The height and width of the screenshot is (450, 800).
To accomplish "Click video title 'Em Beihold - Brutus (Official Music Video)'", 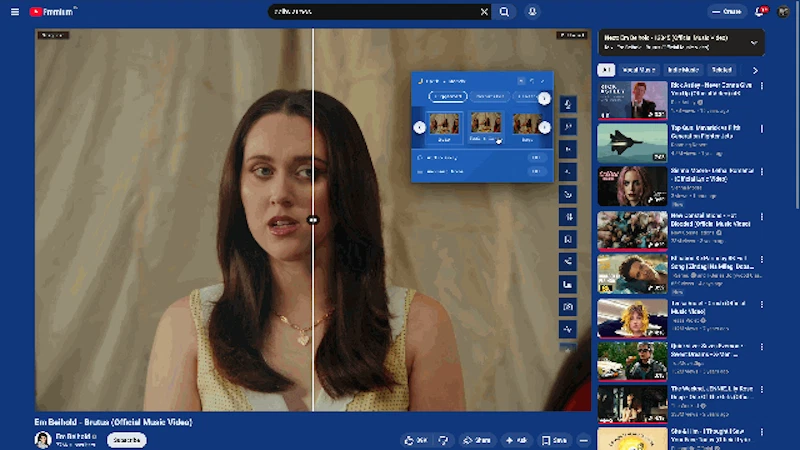I will 113,422.
